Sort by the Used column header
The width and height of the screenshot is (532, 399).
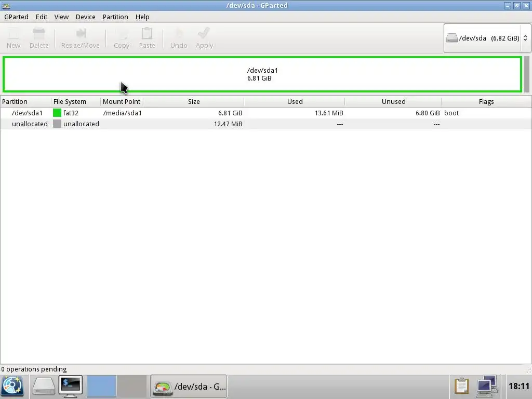click(x=295, y=101)
